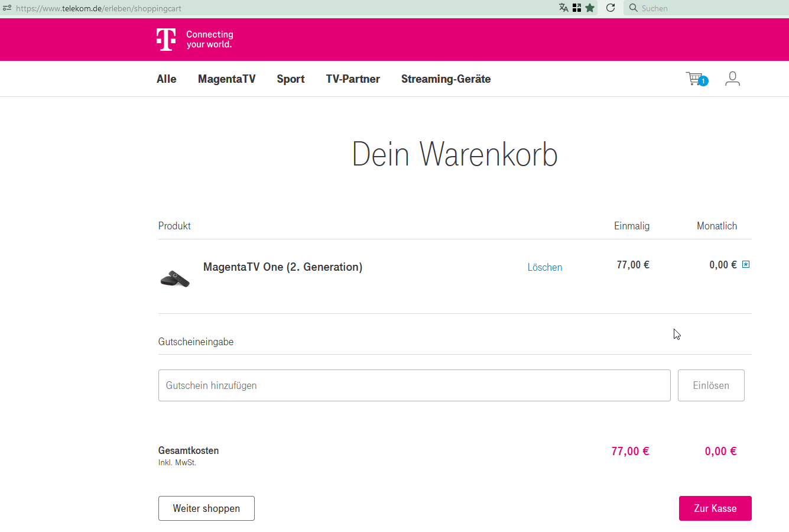Click the bookmark star icon
789x532 pixels.
point(590,8)
